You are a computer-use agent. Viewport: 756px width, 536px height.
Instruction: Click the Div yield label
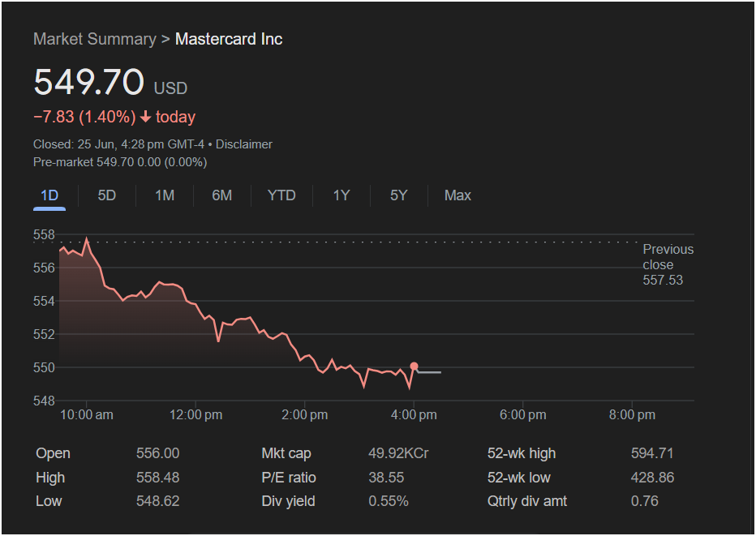pos(288,501)
